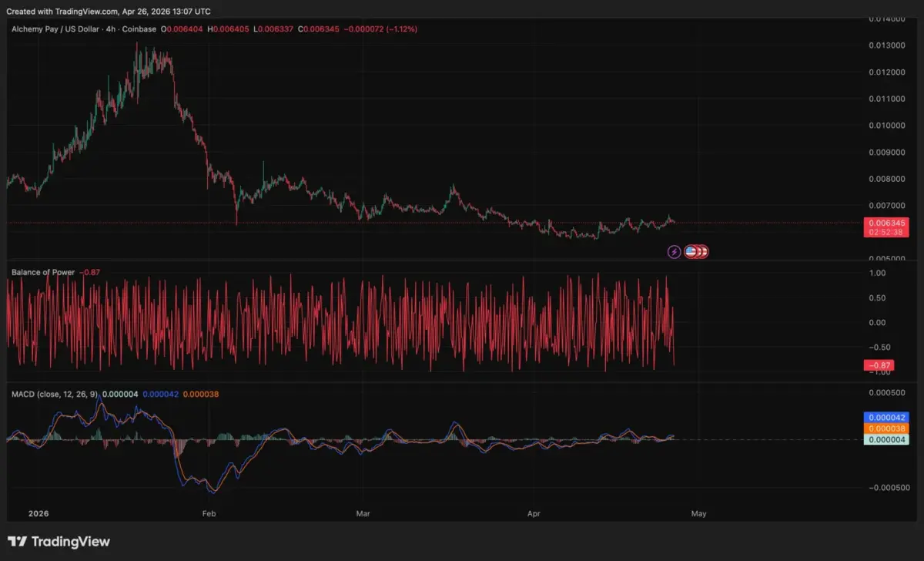Image resolution: width=924 pixels, height=561 pixels.
Task: Click the 2026 label on time axis
Action: click(x=38, y=512)
